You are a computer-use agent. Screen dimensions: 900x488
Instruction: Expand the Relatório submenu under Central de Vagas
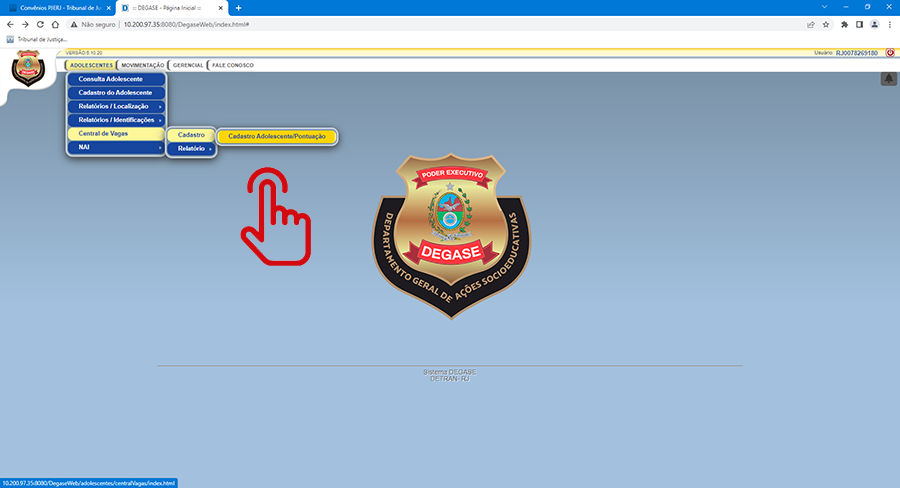192,149
